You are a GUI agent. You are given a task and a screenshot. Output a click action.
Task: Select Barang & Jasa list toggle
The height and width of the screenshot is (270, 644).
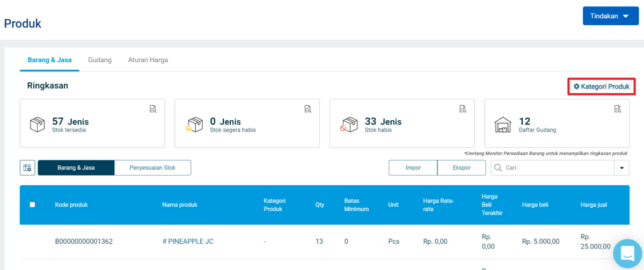click(x=76, y=168)
